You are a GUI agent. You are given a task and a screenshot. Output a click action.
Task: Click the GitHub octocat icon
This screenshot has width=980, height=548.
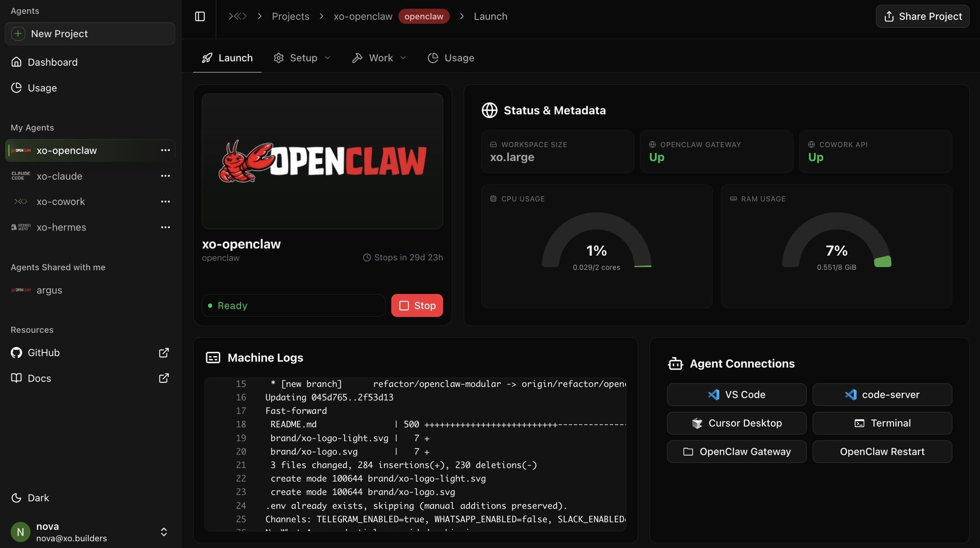coord(16,353)
